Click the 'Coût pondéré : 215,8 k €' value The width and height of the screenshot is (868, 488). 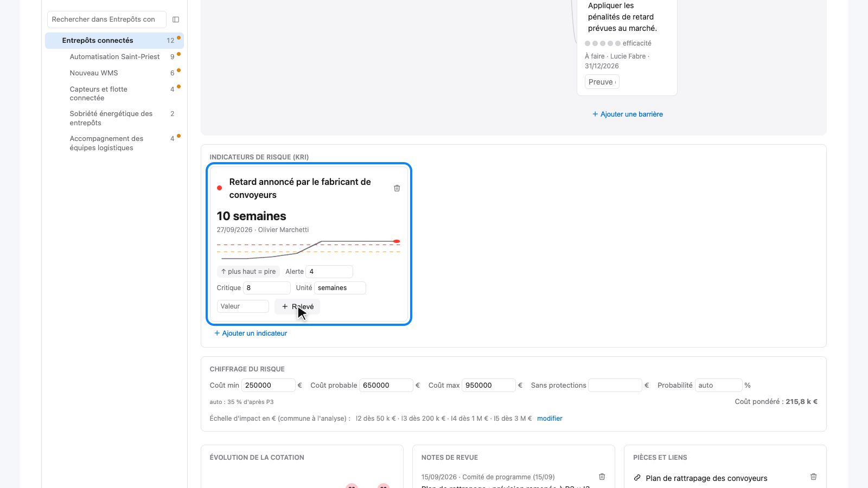tap(776, 402)
